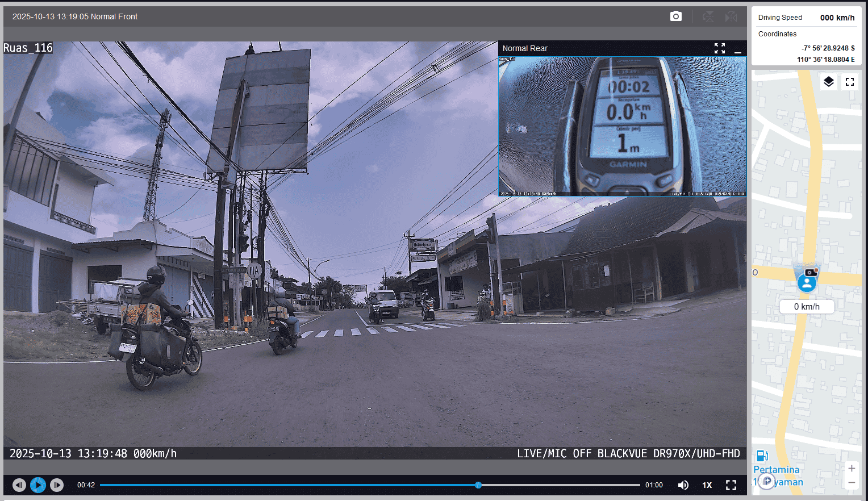Open the map layers selector

[829, 82]
